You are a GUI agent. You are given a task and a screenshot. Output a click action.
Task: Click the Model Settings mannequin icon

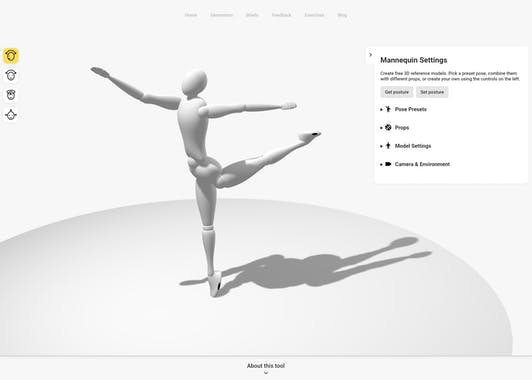click(388, 146)
